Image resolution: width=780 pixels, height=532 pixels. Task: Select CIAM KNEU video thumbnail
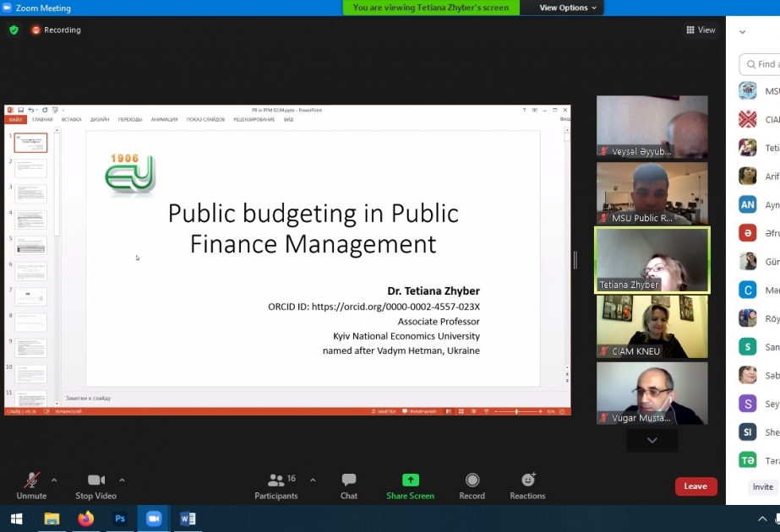pos(652,327)
